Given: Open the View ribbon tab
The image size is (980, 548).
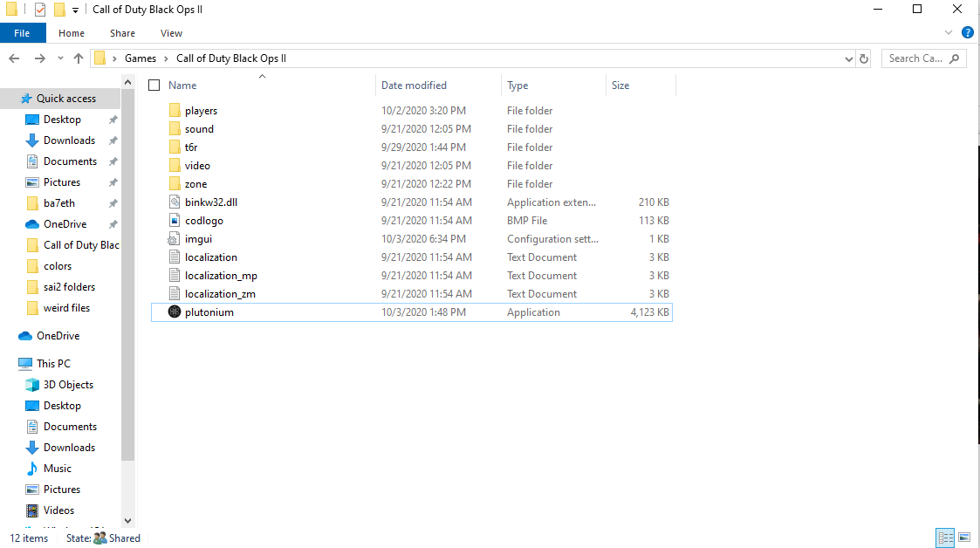Looking at the screenshot, I should click(x=171, y=33).
